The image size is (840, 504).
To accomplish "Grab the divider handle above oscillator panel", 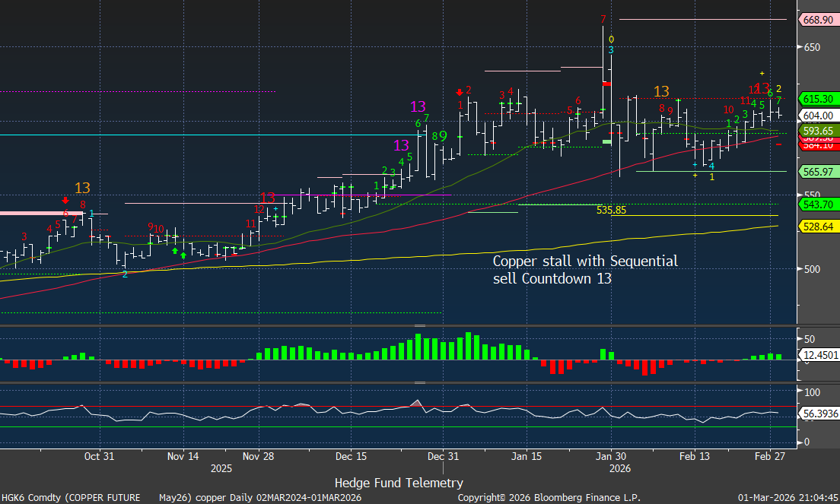I will (419, 383).
